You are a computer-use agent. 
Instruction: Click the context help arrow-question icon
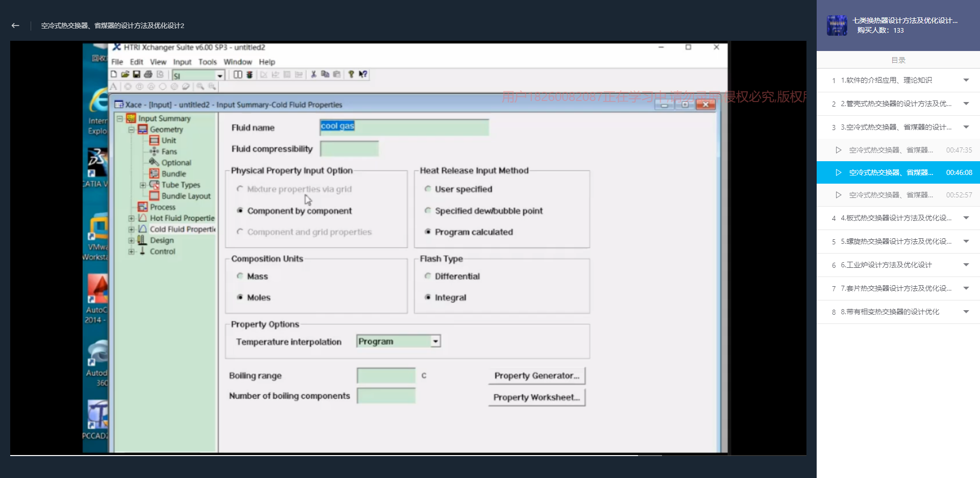coord(363,74)
